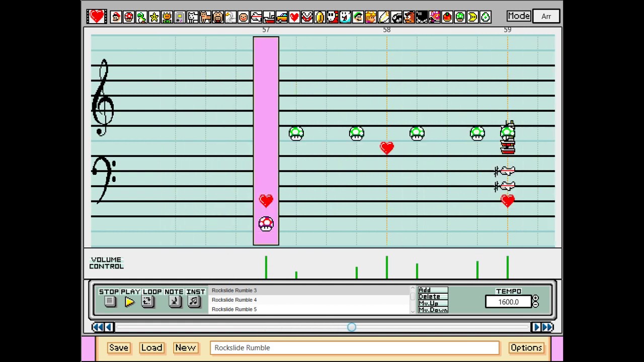Step forward one measure with right arrow
The width and height of the screenshot is (644, 362).
(x=536, y=327)
